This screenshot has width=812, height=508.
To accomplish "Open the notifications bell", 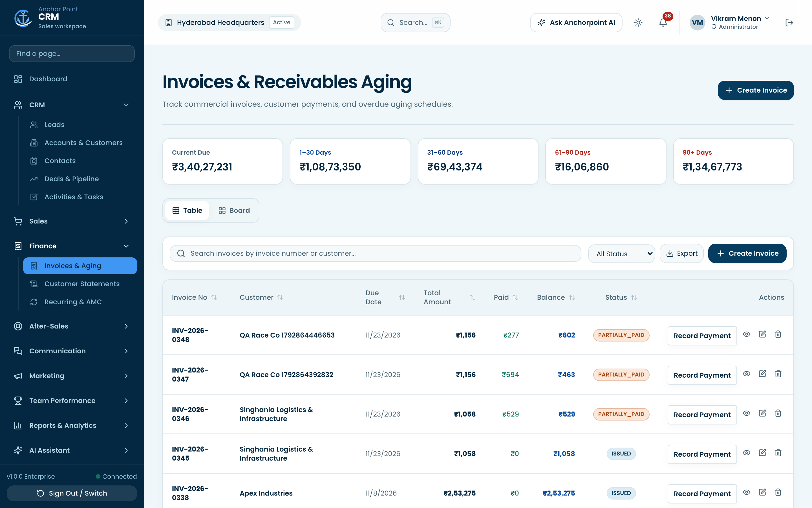I will click(x=663, y=23).
